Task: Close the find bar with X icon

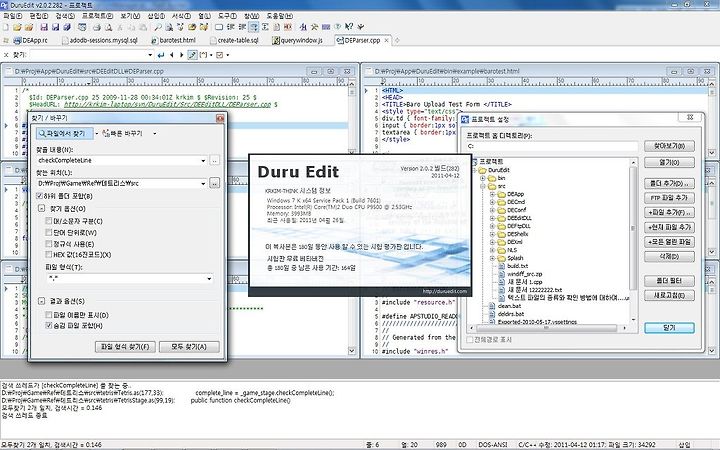Action: click(x=6, y=55)
